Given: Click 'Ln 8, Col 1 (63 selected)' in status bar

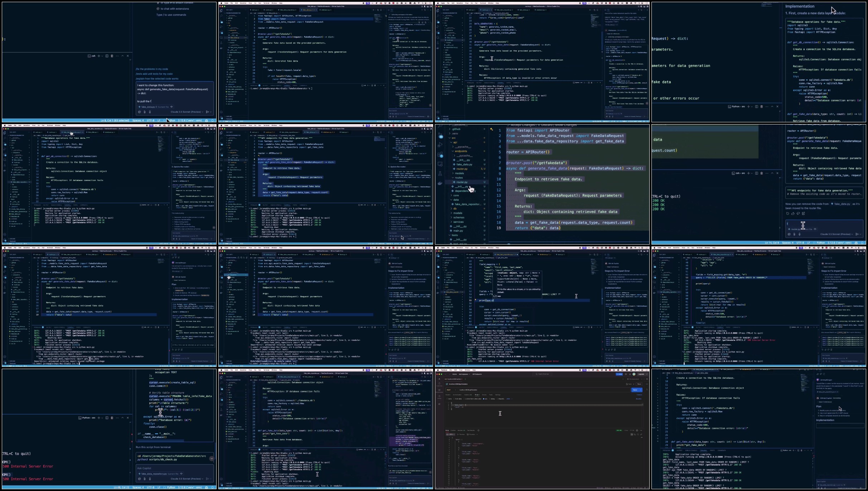Looking at the screenshot, I should (115, 121).
